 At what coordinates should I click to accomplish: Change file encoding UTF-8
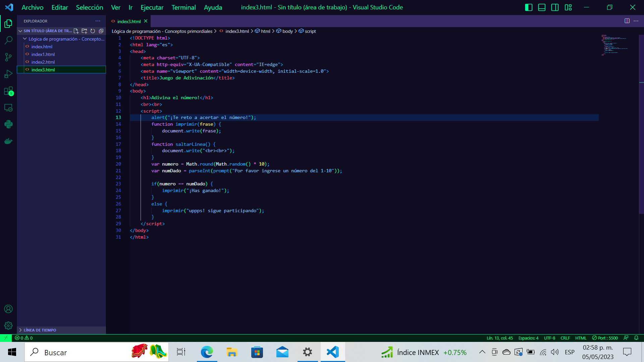549,338
